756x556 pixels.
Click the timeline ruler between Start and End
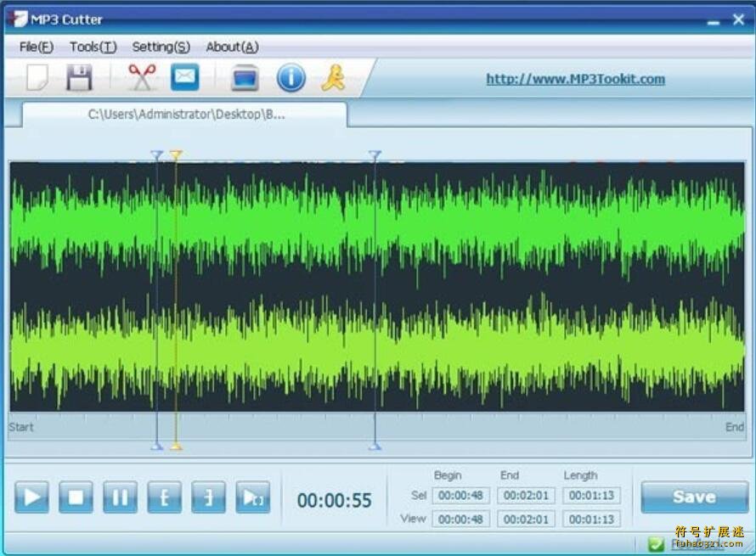pyautogui.click(x=377, y=426)
